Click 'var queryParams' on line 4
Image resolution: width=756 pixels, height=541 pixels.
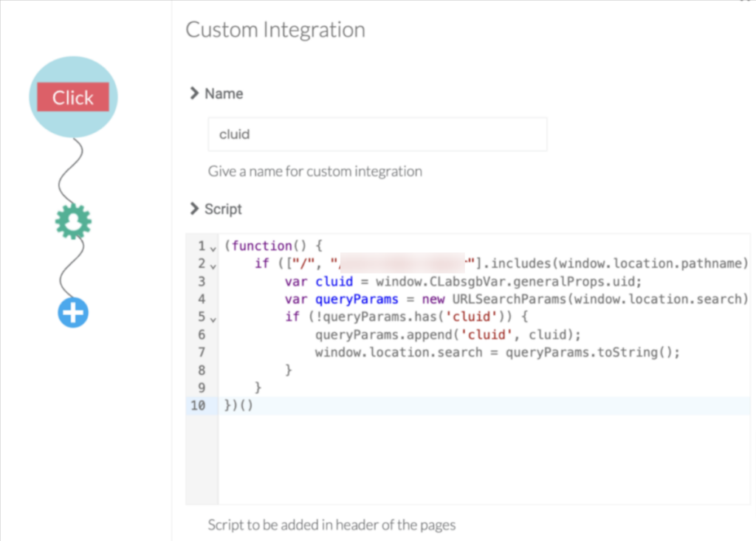pyautogui.click(x=341, y=299)
